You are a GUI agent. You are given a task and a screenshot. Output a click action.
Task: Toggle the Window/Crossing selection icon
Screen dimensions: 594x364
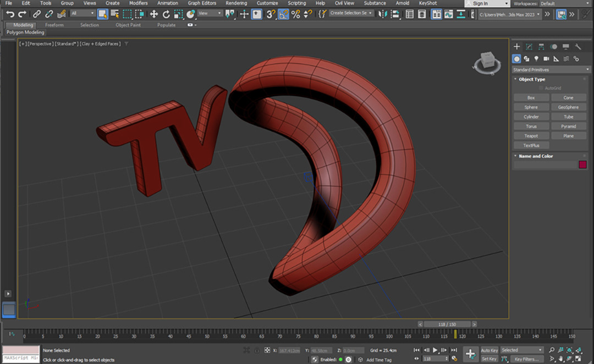coord(140,14)
